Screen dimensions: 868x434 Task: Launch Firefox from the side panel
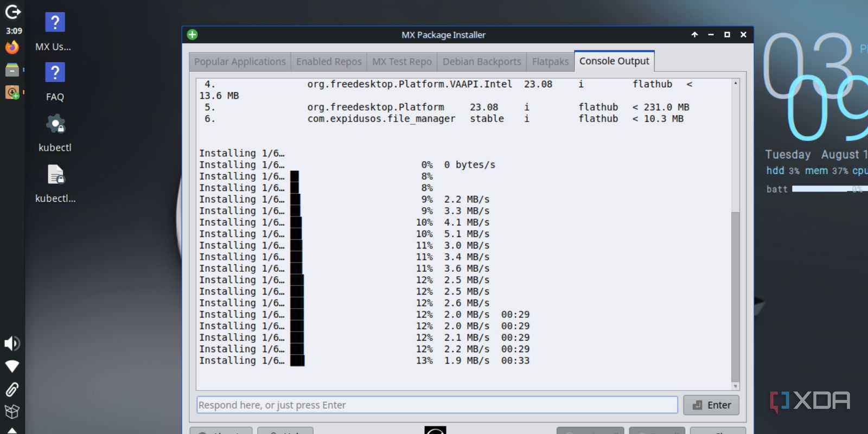(12, 47)
